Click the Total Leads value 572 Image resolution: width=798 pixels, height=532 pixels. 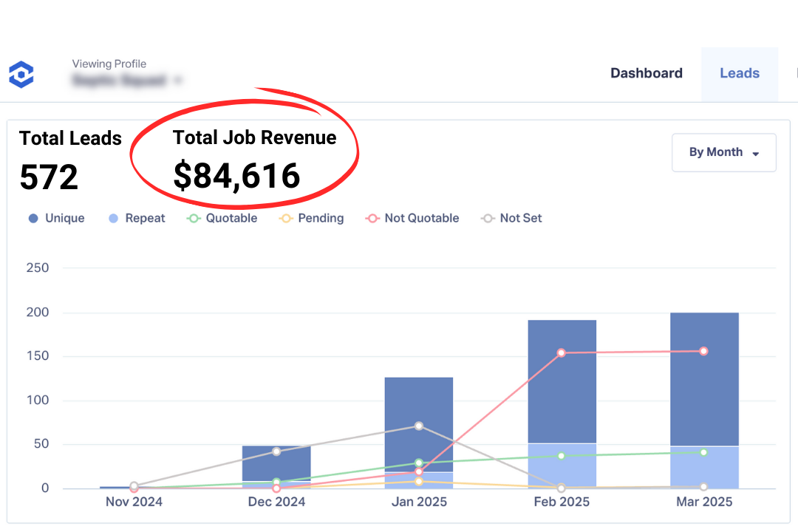(49, 177)
